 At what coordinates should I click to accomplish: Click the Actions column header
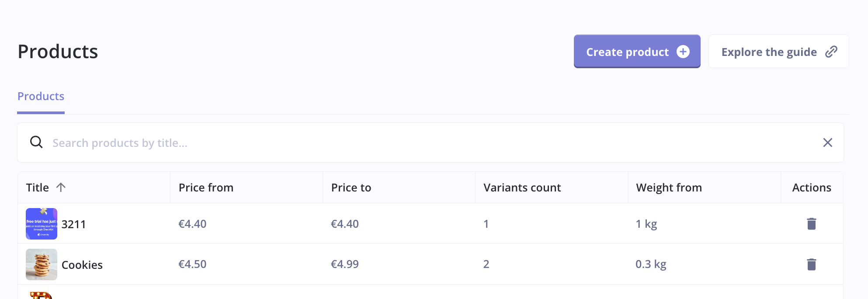point(812,187)
